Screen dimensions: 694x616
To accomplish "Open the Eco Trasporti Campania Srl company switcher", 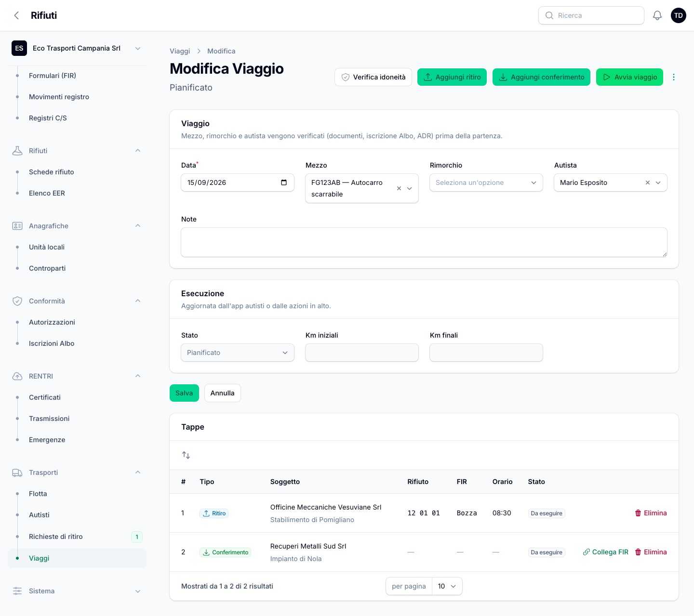I will (77, 48).
